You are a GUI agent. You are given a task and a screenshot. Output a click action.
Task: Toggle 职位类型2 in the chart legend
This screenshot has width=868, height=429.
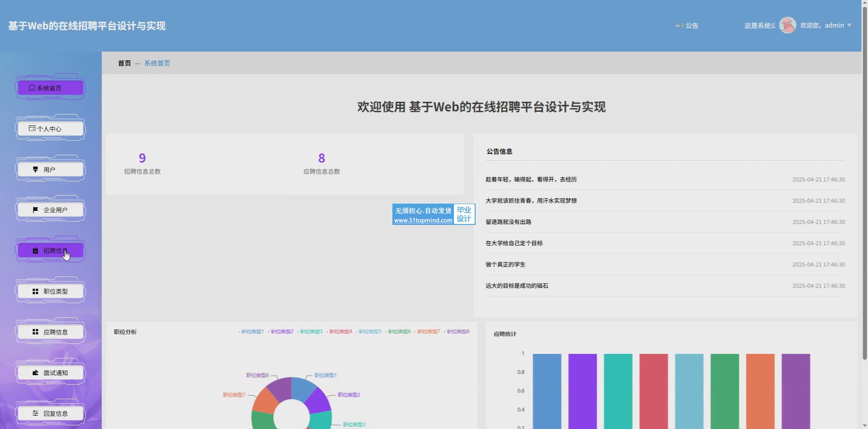(280, 332)
